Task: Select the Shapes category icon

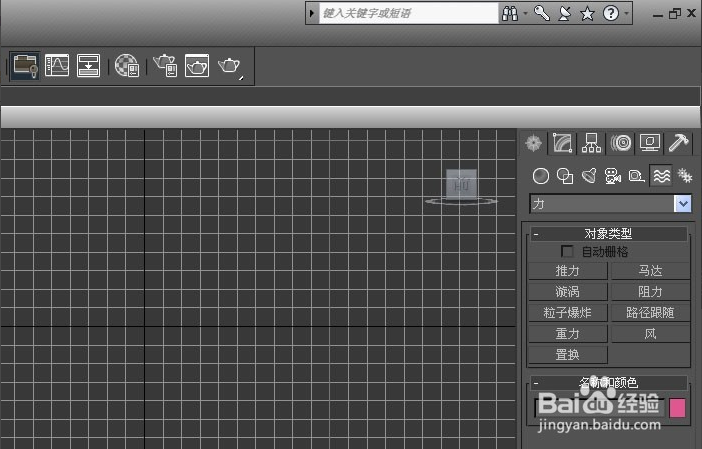Action: point(565,176)
